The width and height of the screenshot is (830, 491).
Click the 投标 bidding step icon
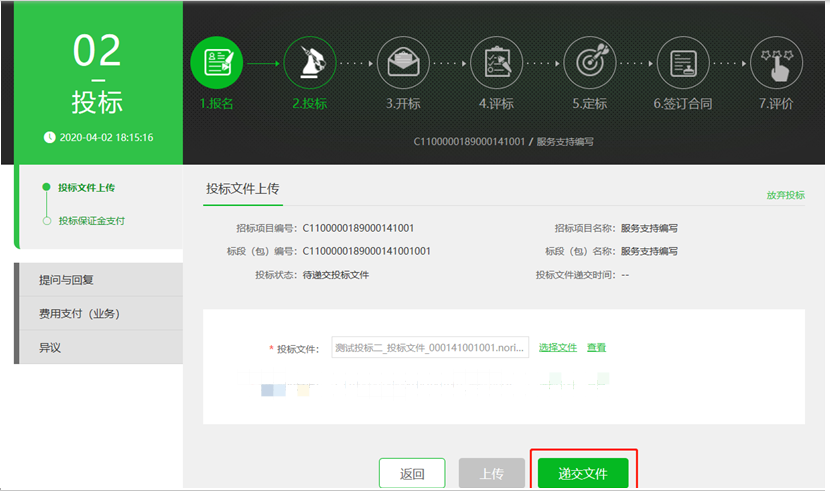click(310, 62)
